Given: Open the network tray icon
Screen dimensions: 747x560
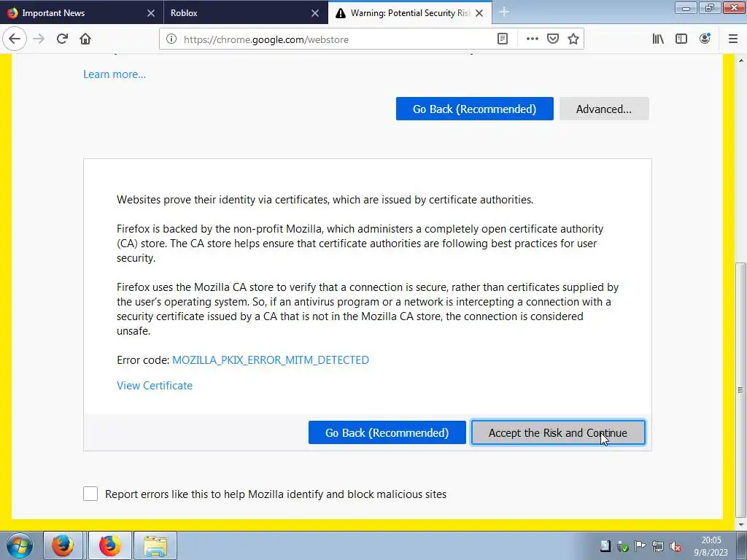Looking at the screenshot, I should click(658, 546).
